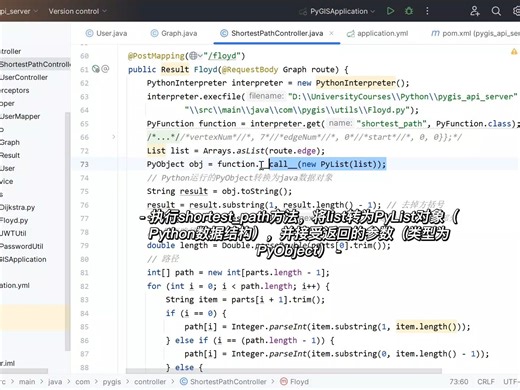The image size is (520, 390).
Task: Switch to the User.java tab
Action: 107,33
